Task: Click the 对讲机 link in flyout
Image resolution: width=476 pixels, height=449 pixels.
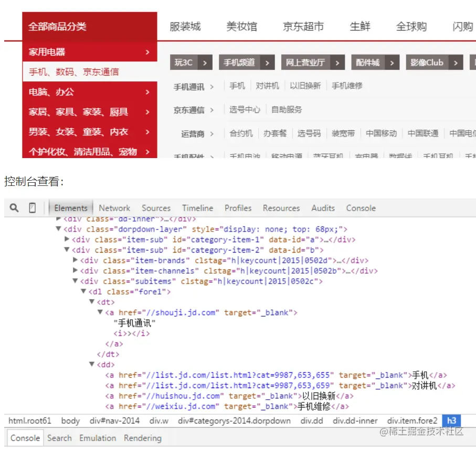Action: tap(267, 86)
